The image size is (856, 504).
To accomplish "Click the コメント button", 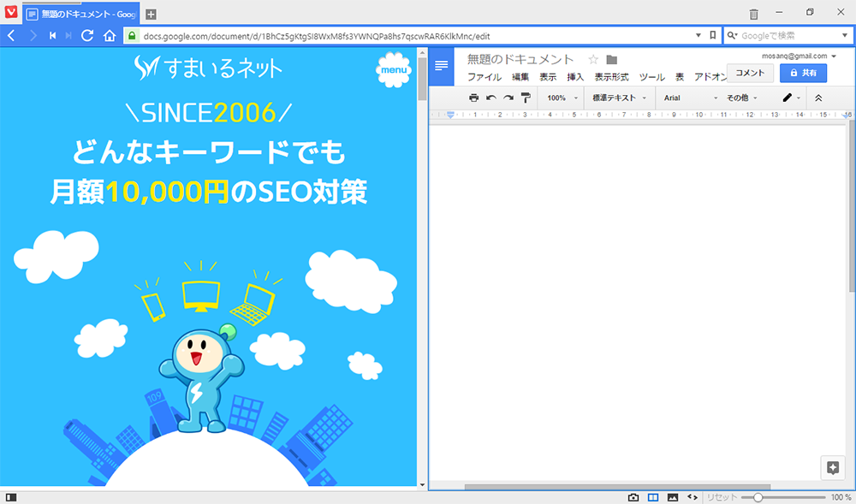I will pos(750,73).
